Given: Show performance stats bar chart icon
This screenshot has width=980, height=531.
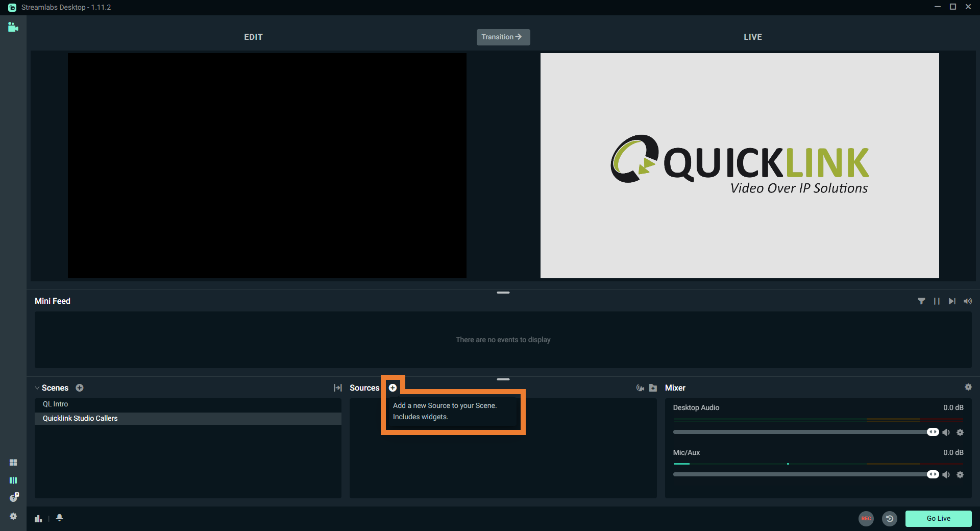Looking at the screenshot, I should tap(38, 518).
